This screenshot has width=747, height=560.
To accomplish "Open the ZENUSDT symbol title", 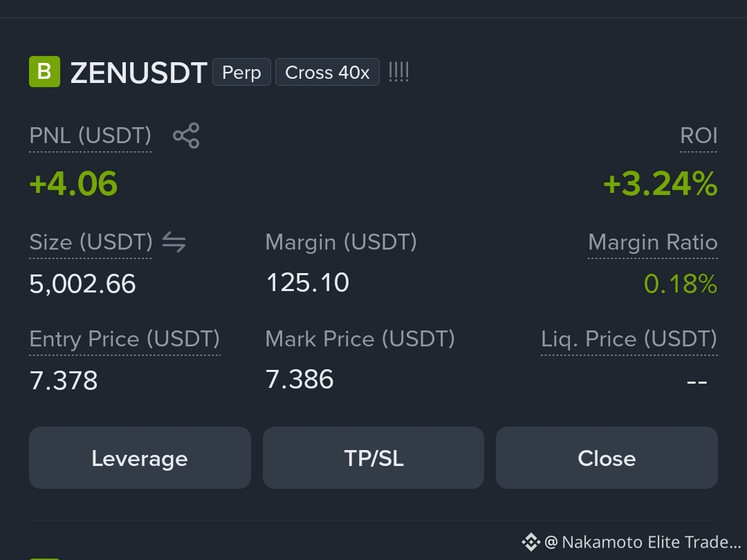I will 138,73.
